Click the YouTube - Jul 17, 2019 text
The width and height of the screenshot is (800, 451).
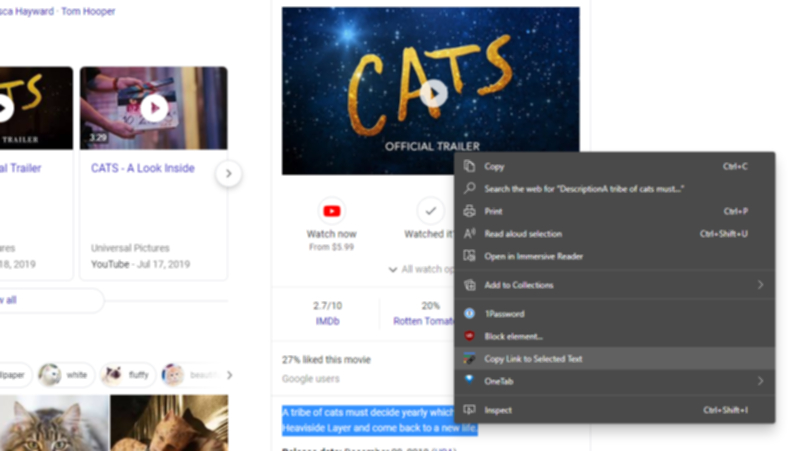(x=140, y=264)
